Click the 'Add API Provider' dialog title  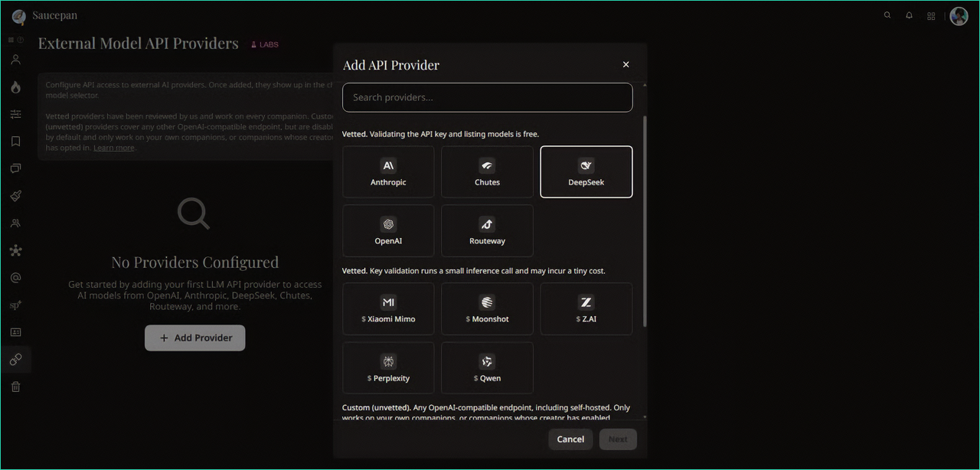point(391,65)
